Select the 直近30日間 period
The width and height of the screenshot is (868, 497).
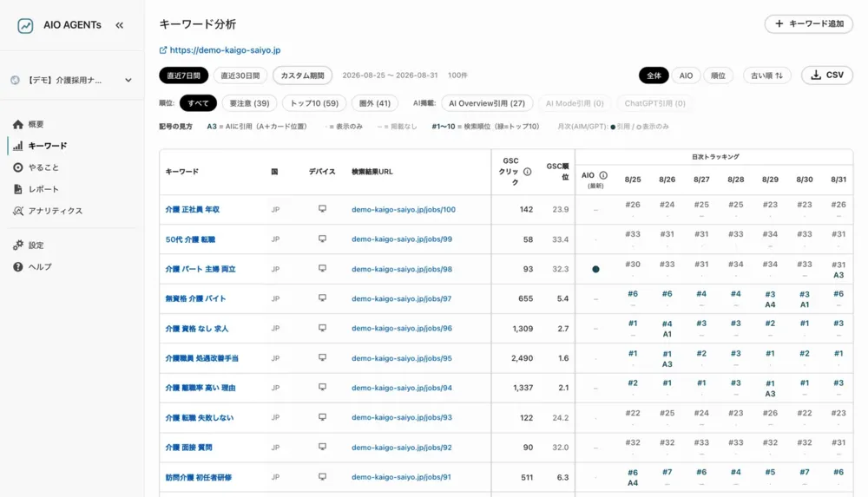click(240, 75)
